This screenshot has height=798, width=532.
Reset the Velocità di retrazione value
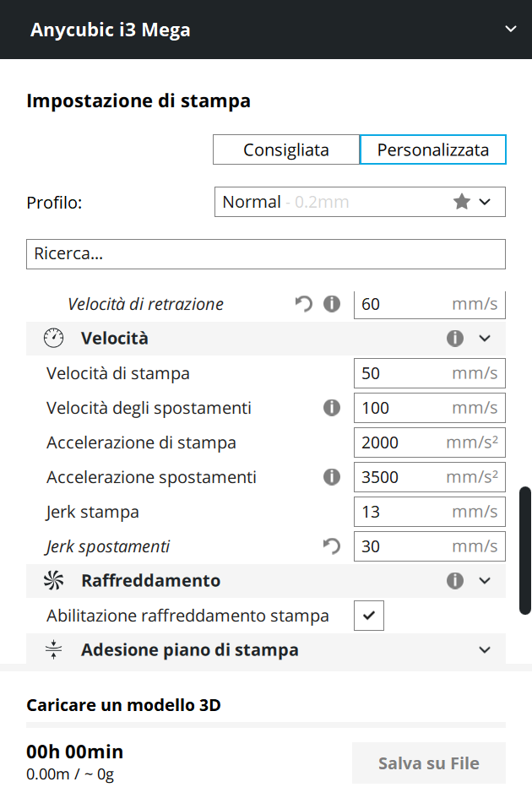[304, 304]
